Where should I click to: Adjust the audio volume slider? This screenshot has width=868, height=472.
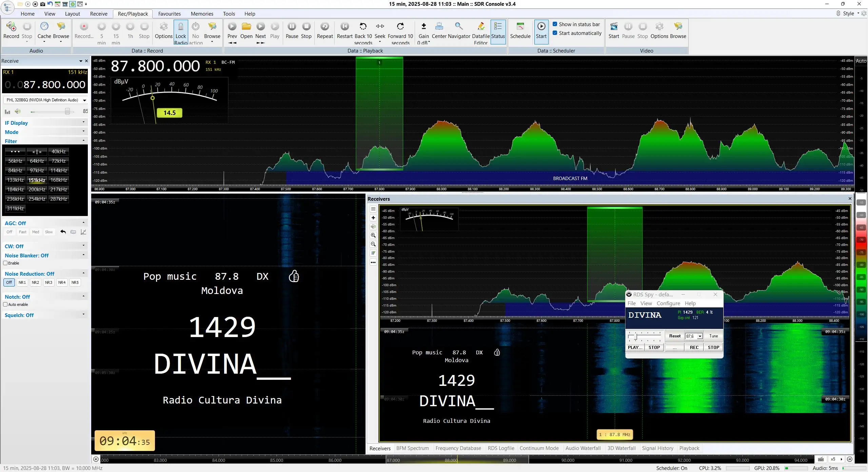pyautogui.click(x=67, y=112)
